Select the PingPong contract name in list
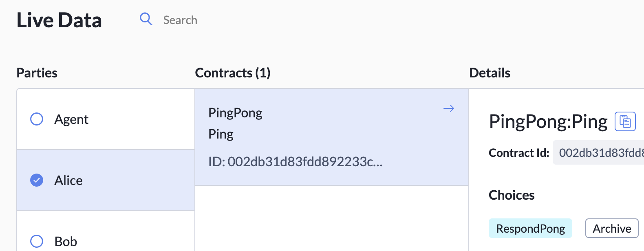 pyautogui.click(x=235, y=113)
